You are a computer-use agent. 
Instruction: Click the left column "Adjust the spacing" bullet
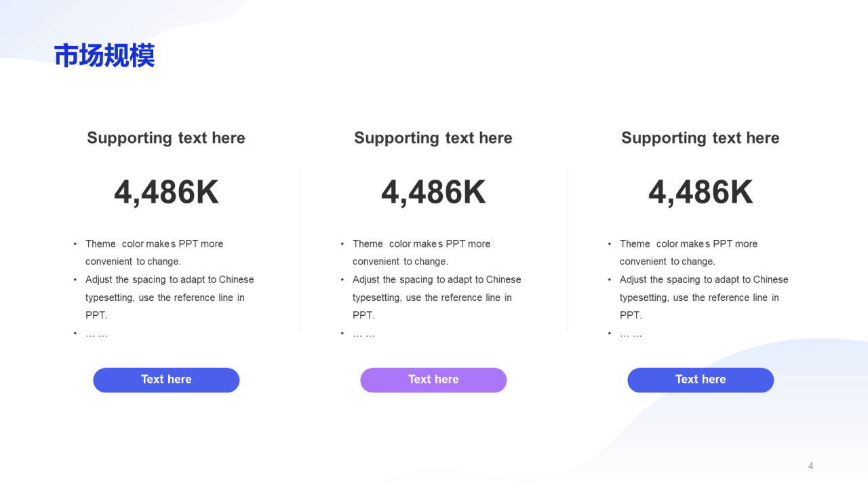[x=170, y=298]
